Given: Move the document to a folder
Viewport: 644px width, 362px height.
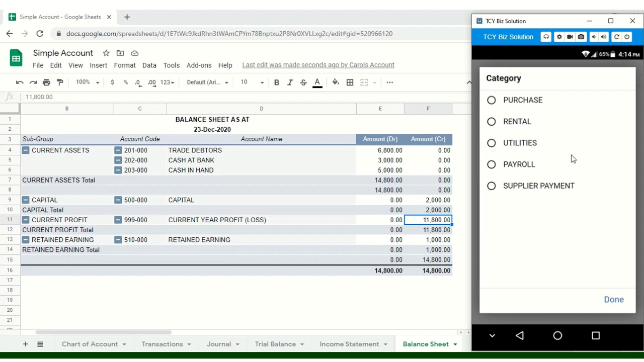Looking at the screenshot, I should pos(120,53).
